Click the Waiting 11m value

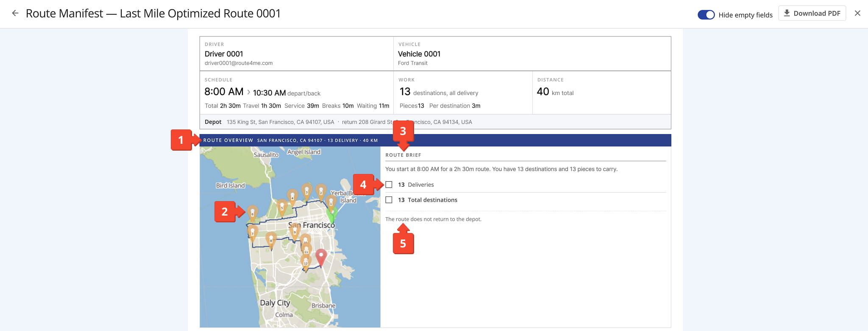click(x=373, y=106)
